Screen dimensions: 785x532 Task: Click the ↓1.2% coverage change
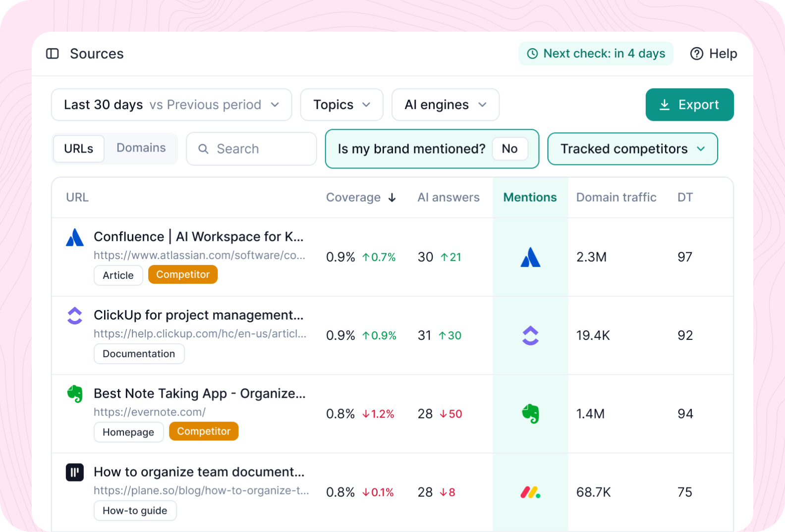[x=378, y=414]
